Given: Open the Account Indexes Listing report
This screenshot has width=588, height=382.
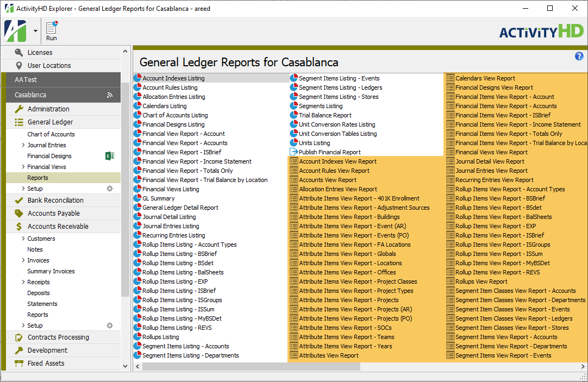Looking at the screenshot, I should click(173, 78).
